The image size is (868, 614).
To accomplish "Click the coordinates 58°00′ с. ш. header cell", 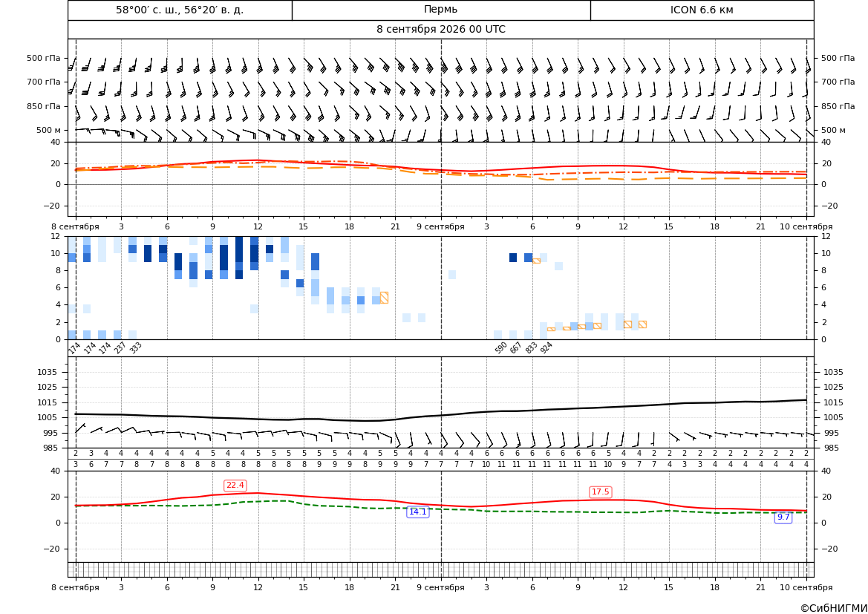I will (180, 10).
